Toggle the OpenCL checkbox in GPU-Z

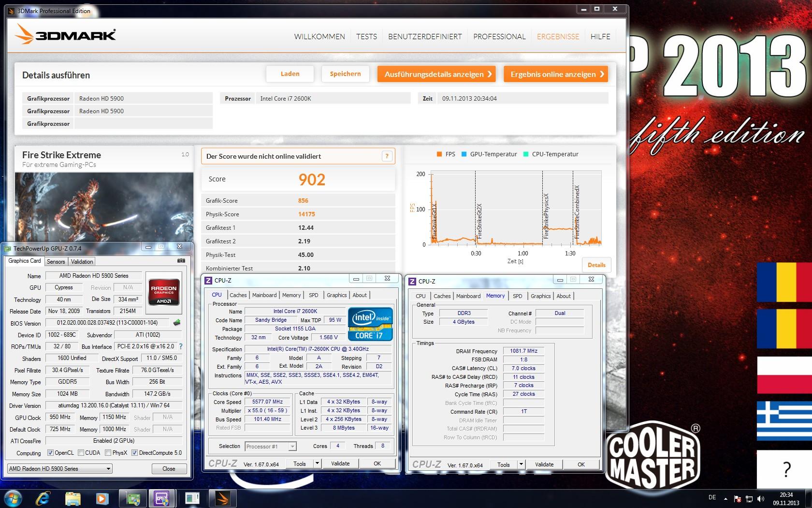[50, 453]
